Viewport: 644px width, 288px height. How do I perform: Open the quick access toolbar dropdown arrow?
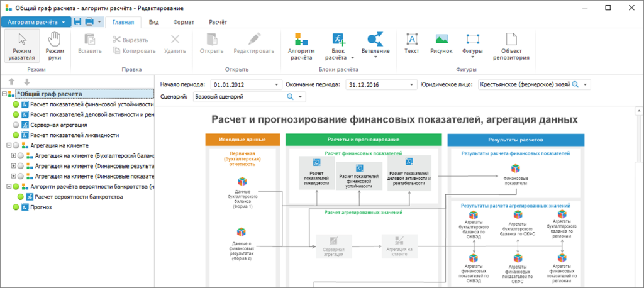point(99,22)
